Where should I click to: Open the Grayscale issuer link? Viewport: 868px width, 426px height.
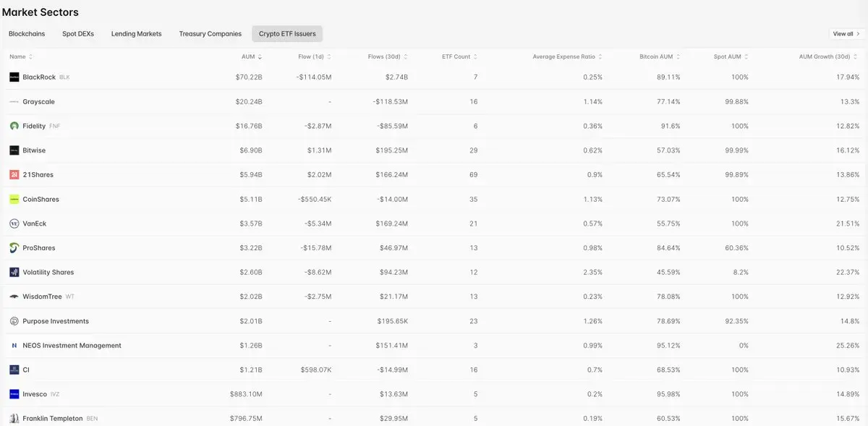point(39,101)
